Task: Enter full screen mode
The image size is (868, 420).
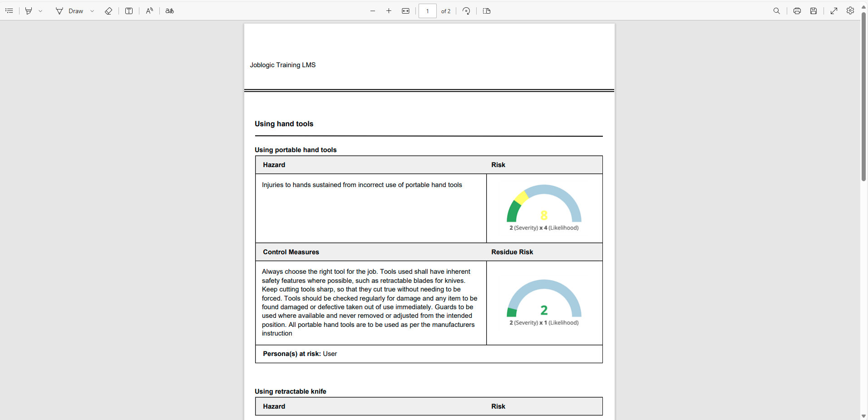Action: tap(834, 11)
